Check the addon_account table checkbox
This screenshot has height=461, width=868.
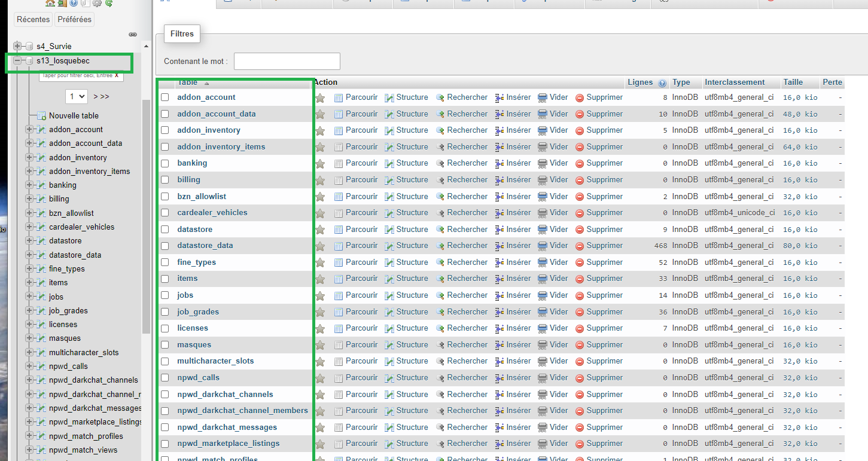coord(165,97)
